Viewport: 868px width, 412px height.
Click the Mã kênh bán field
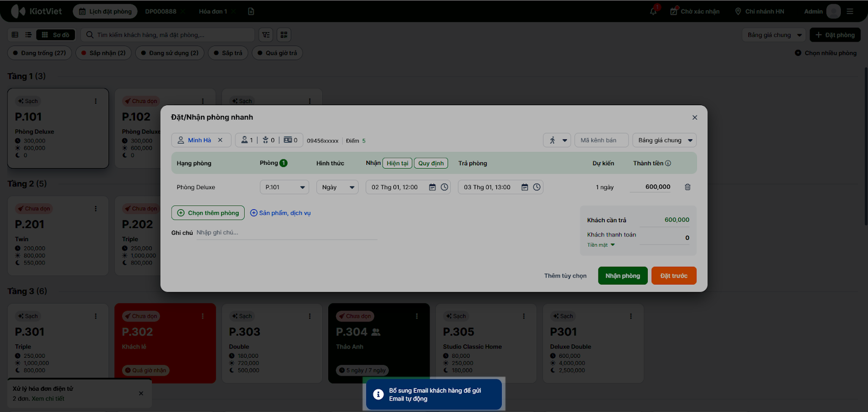click(x=601, y=140)
